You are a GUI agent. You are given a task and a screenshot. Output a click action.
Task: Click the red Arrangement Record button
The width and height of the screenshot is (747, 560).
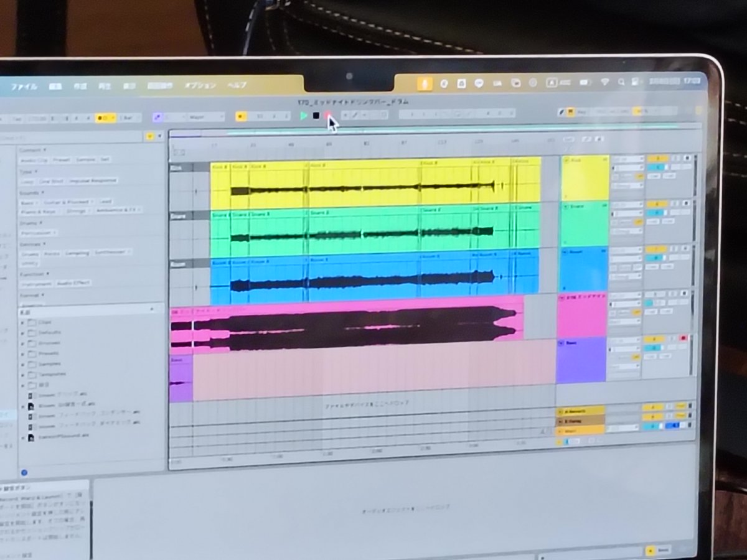(x=328, y=116)
